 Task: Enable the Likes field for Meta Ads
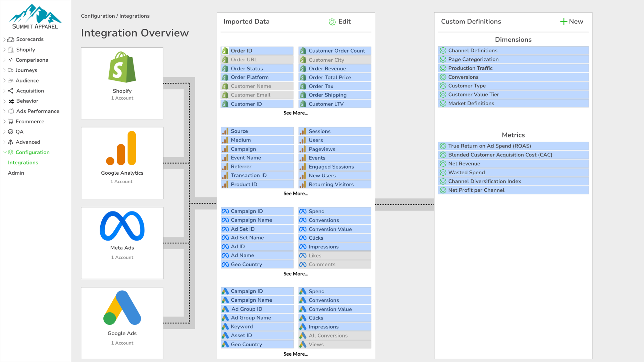[x=334, y=255]
